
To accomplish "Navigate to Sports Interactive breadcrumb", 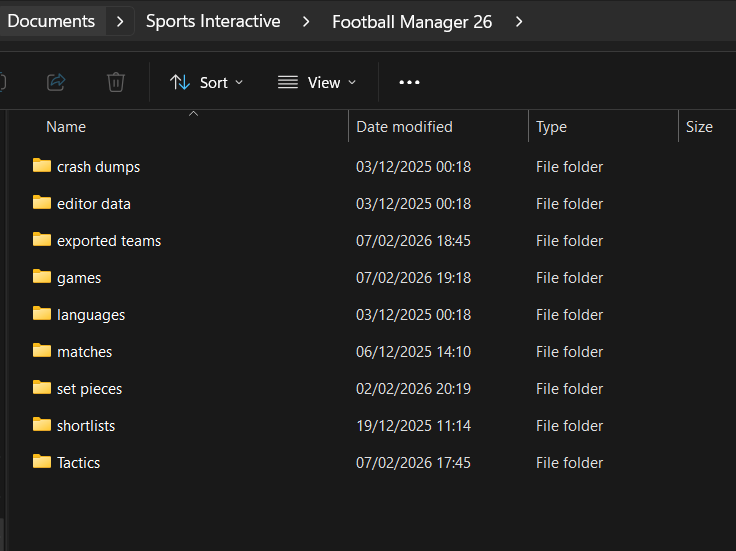I will coord(213,21).
